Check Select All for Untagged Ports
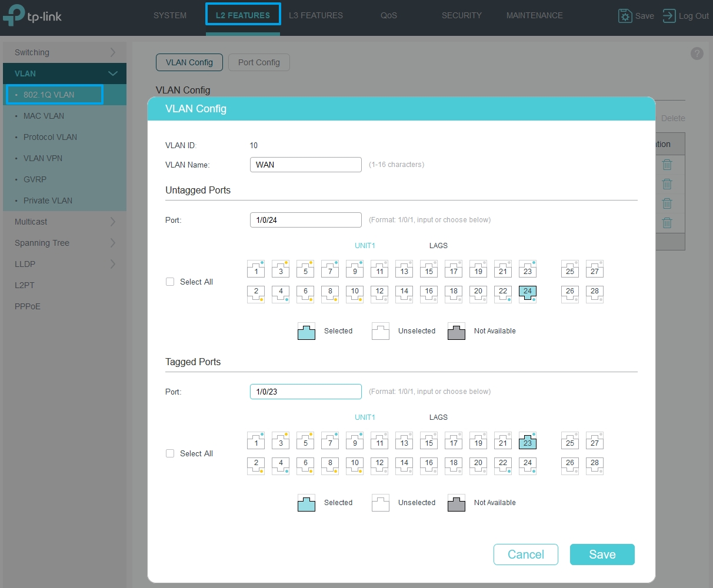Image resolution: width=713 pixels, height=588 pixels. (170, 282)
